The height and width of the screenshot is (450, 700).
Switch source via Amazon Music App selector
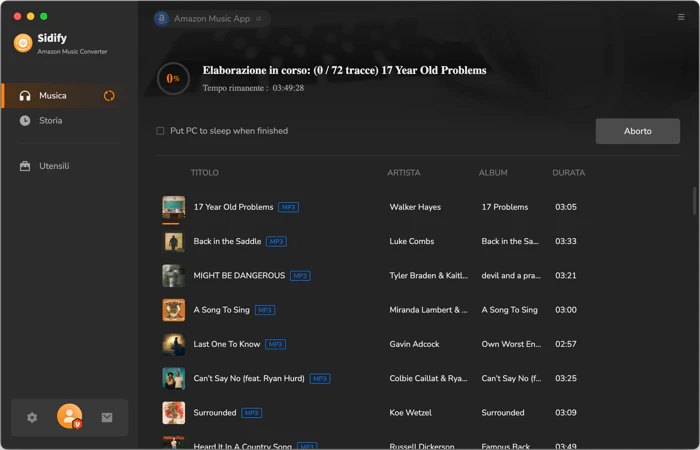point(212,18)
